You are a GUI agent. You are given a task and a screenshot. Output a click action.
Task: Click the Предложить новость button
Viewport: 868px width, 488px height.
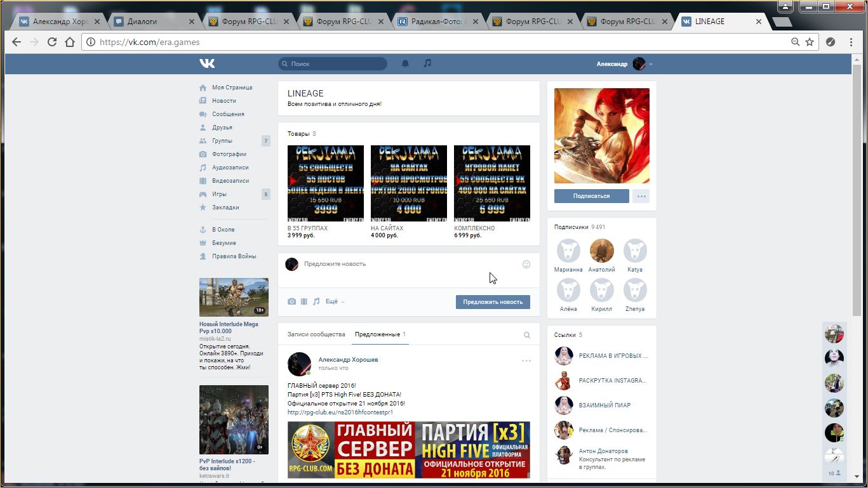pos(493,302)
